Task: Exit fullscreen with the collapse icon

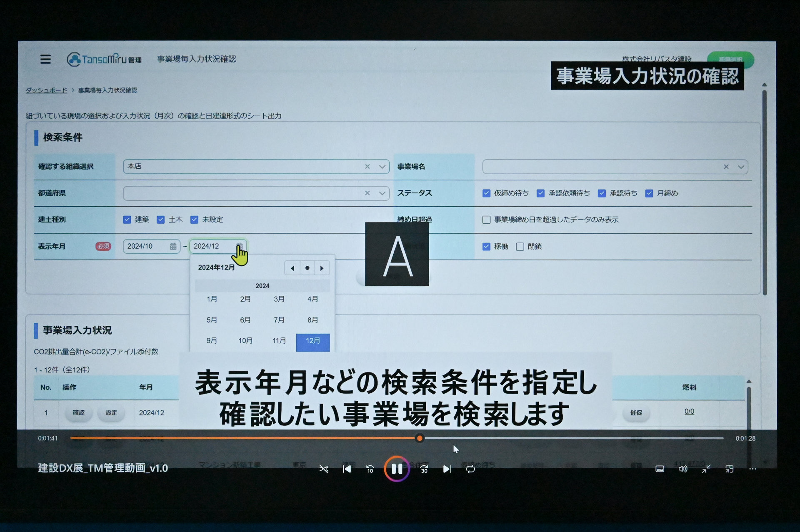Action: 706,469
